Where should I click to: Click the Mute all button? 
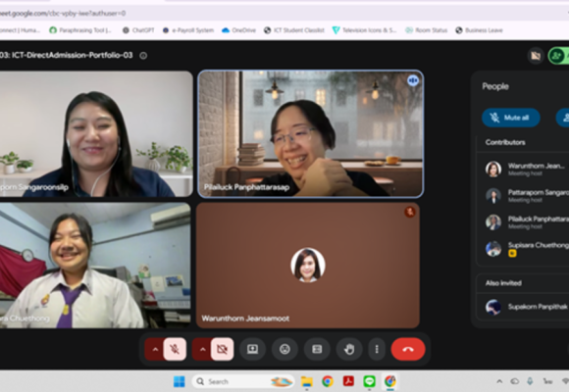pyautogui.click(x=510, y=118)
